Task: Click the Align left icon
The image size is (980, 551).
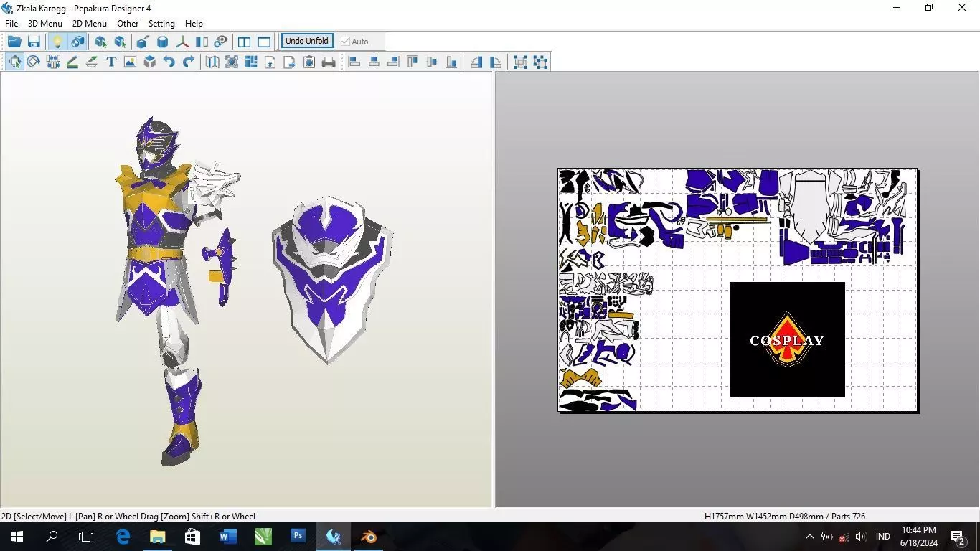Action: click(354, 62)
